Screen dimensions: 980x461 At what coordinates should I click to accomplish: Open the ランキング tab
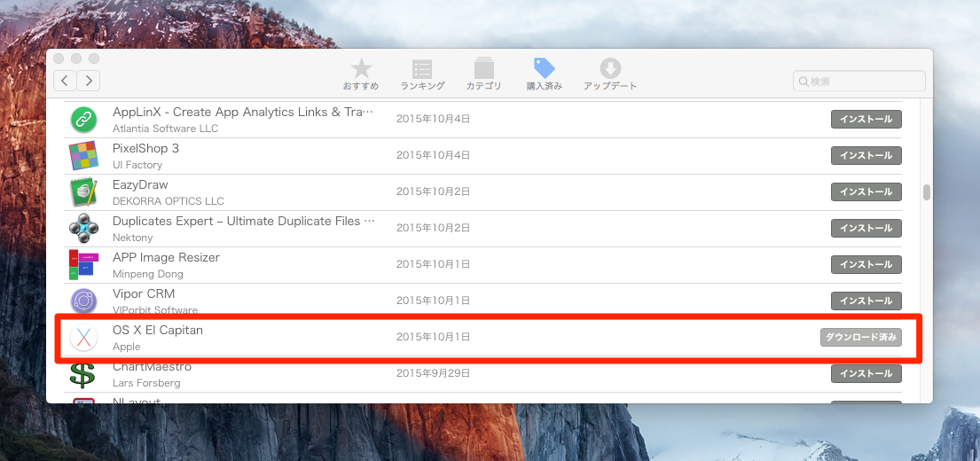pyautogui.click(x=422, y=74)
